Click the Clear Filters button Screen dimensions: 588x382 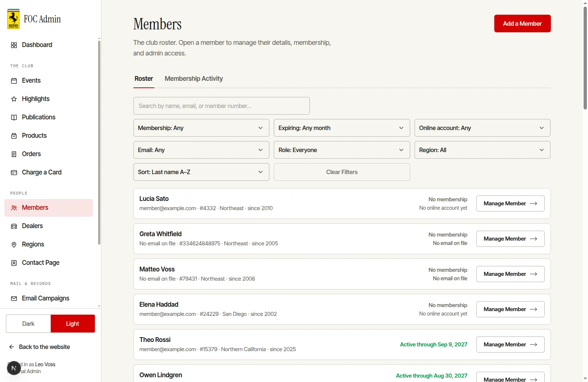(x=342, y=172)
